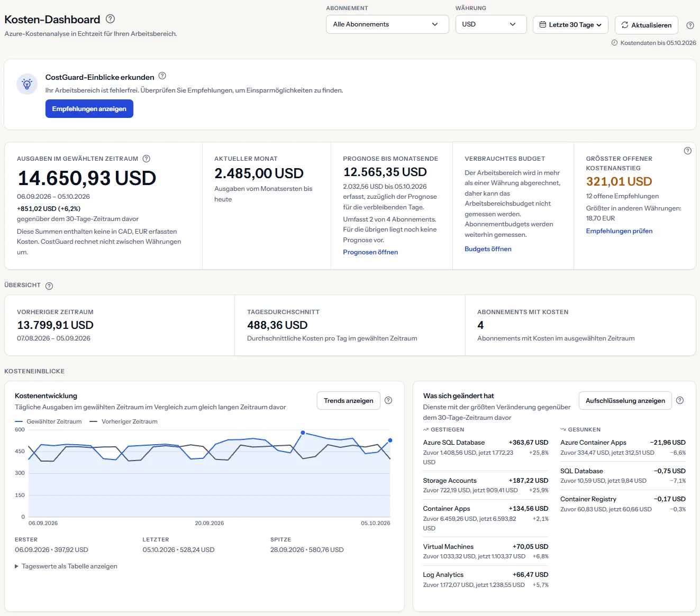Open help icon beside CostGuard-Einblicke erkunden
The height and width of the screenshot is (616, 700).
[162, 76]
